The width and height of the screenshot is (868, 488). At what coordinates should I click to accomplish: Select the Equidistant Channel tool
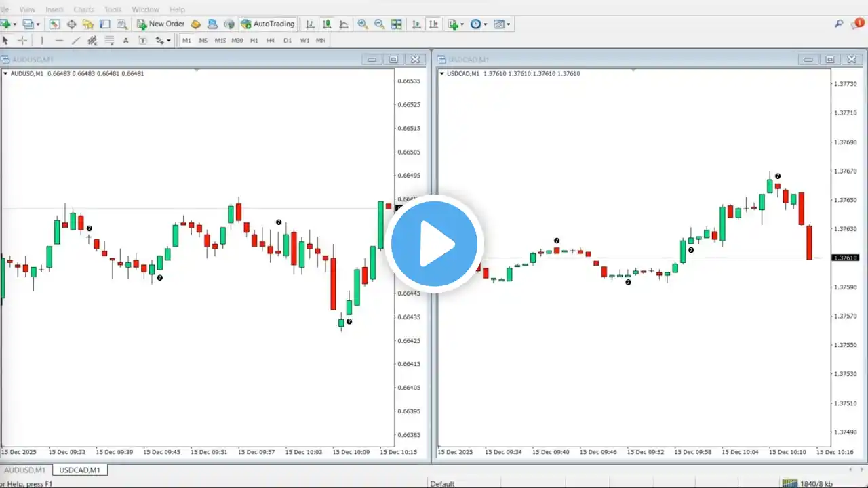tap(92, 41)
